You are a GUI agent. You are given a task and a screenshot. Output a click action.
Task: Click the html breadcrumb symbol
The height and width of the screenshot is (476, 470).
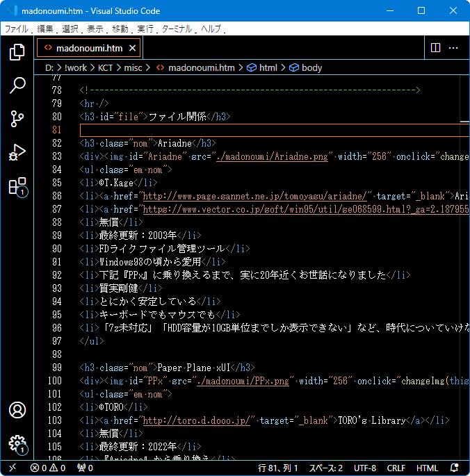coord(262,67)
